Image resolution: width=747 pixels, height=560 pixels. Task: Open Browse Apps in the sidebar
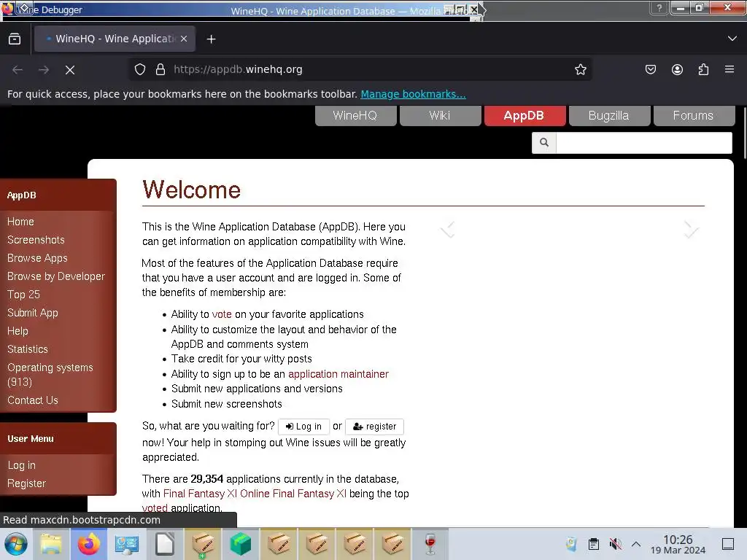[x=37, y=258]
